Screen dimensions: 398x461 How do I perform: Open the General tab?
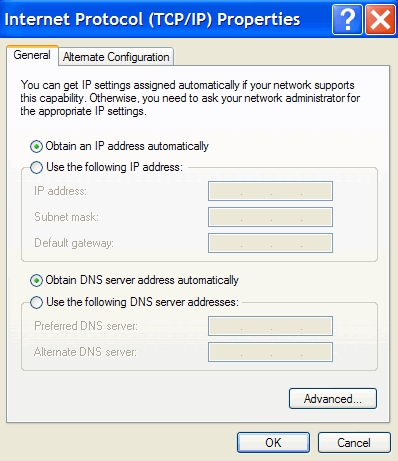(32, 55)
